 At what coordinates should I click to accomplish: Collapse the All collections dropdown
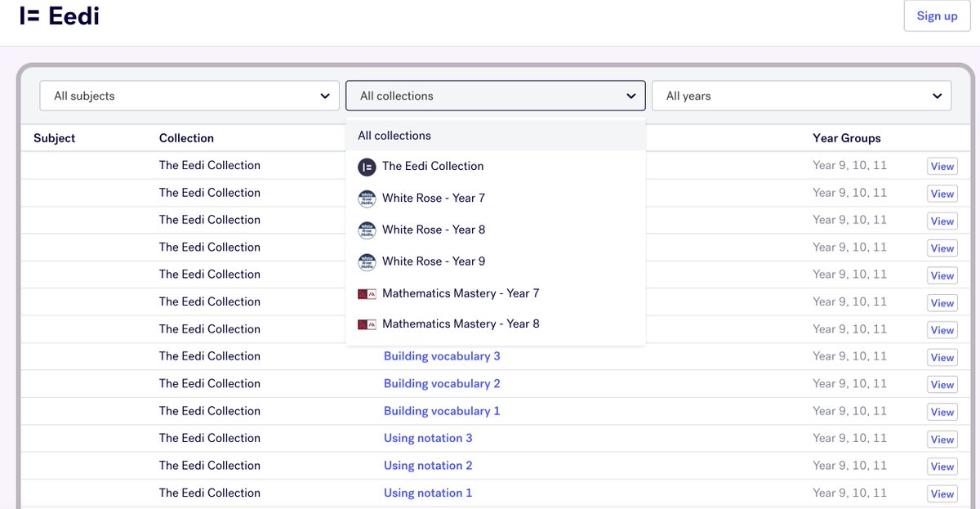coord(496,96)
